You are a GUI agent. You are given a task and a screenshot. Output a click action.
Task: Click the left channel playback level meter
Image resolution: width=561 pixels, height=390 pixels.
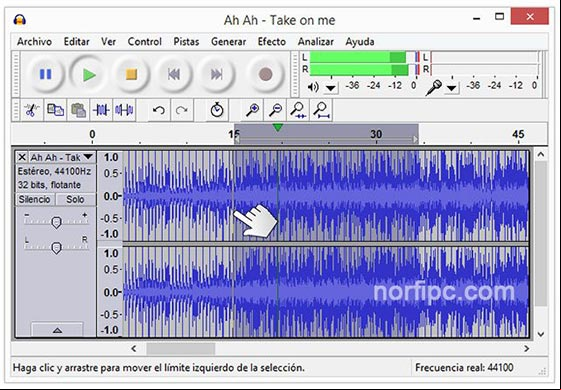click(x=364, y=57)
